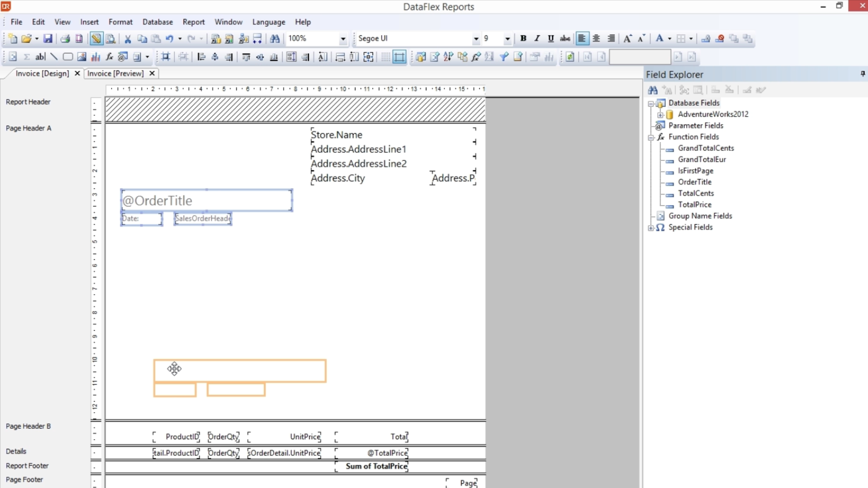Click the Cut scissors icon
Viewport: 868px width, 488px height.
point(128,39)
